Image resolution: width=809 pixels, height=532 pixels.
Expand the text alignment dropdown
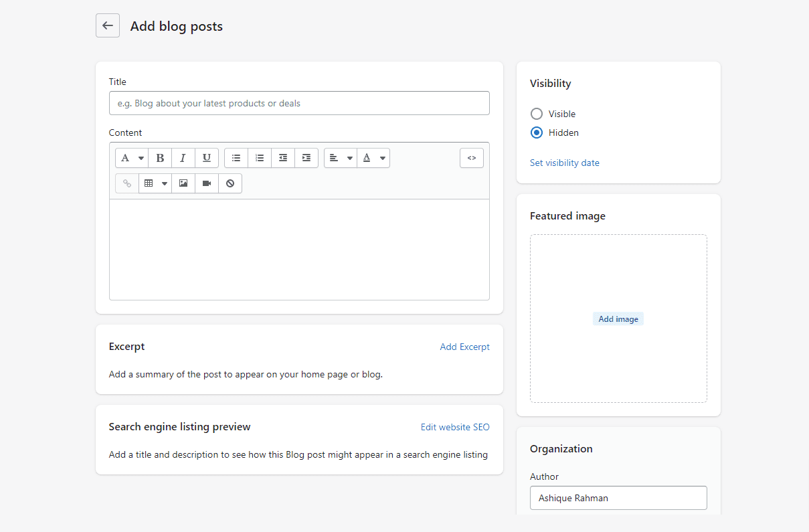[x=341, y=158]
